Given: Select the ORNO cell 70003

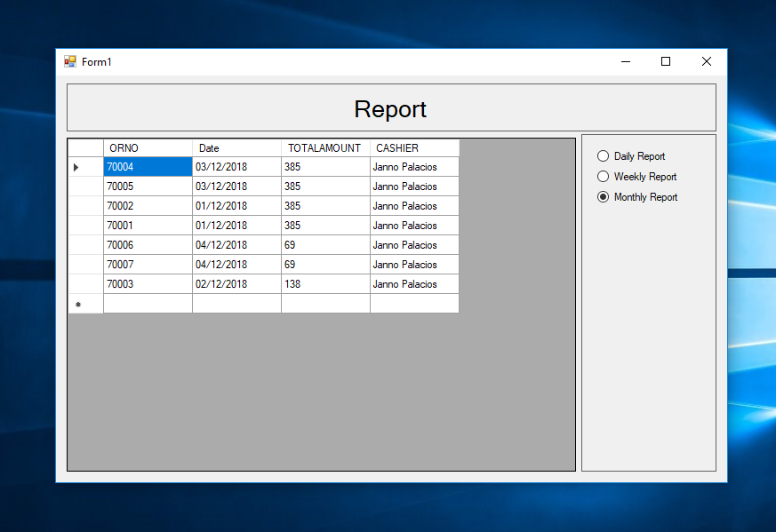Looking at the screenshot, I should (148, 284).
